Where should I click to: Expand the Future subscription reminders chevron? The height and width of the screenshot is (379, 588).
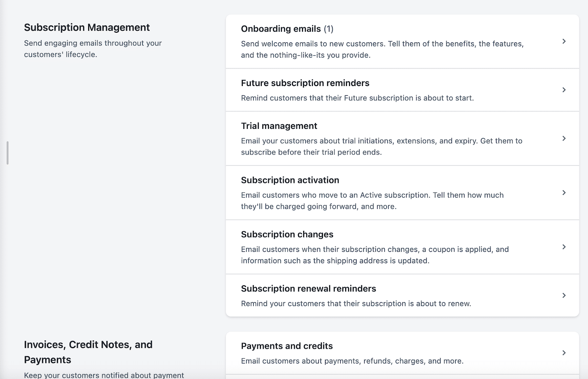pos(564,90)
